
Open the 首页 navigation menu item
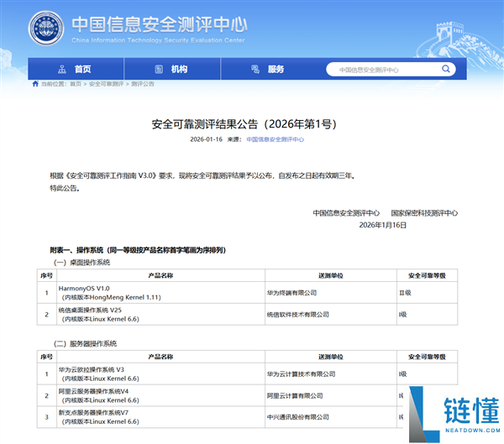[82, 70]
